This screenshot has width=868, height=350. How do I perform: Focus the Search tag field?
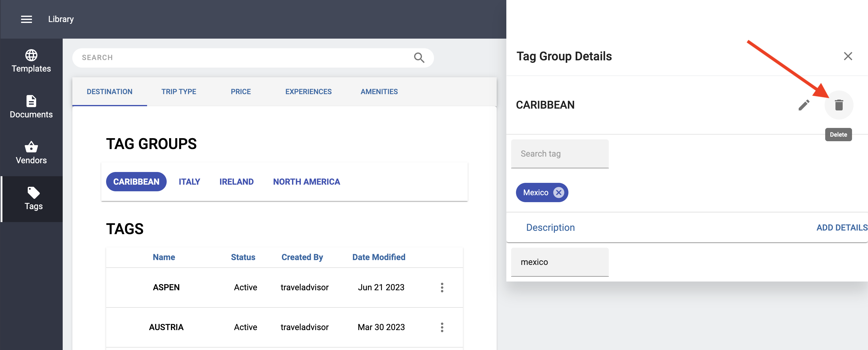(x=560, y=154)
